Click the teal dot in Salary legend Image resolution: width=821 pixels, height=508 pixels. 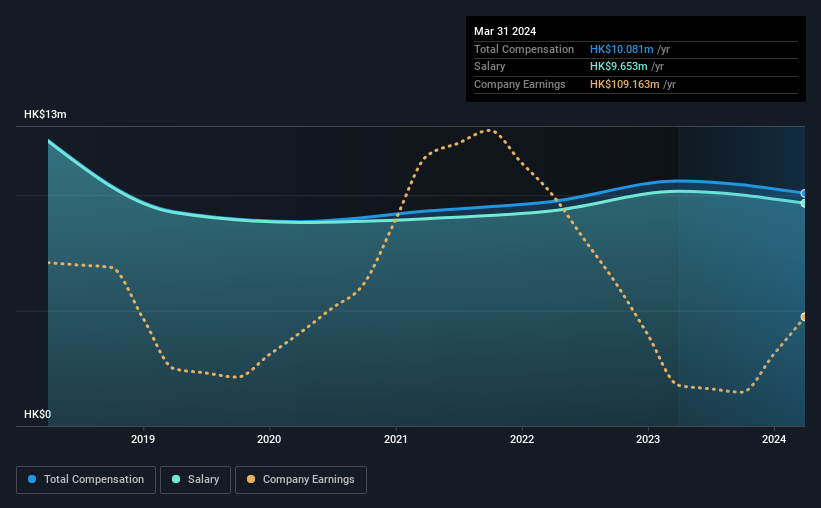pos(176,479)
